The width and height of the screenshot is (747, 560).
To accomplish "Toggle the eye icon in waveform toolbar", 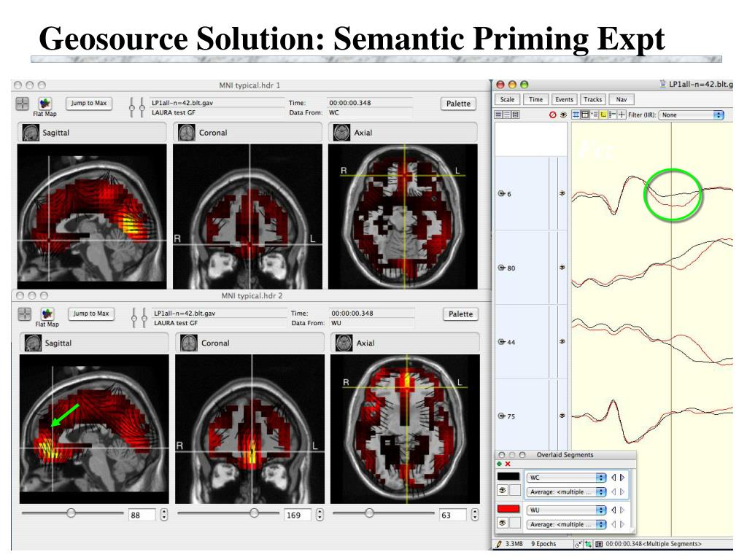I will pos(563,114).
